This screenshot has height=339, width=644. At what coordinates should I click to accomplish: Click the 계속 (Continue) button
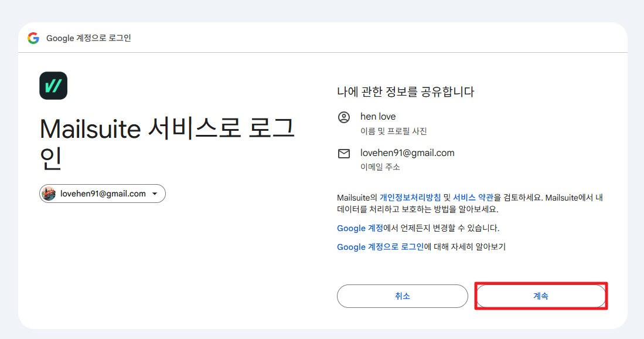[x=541, y=296]
